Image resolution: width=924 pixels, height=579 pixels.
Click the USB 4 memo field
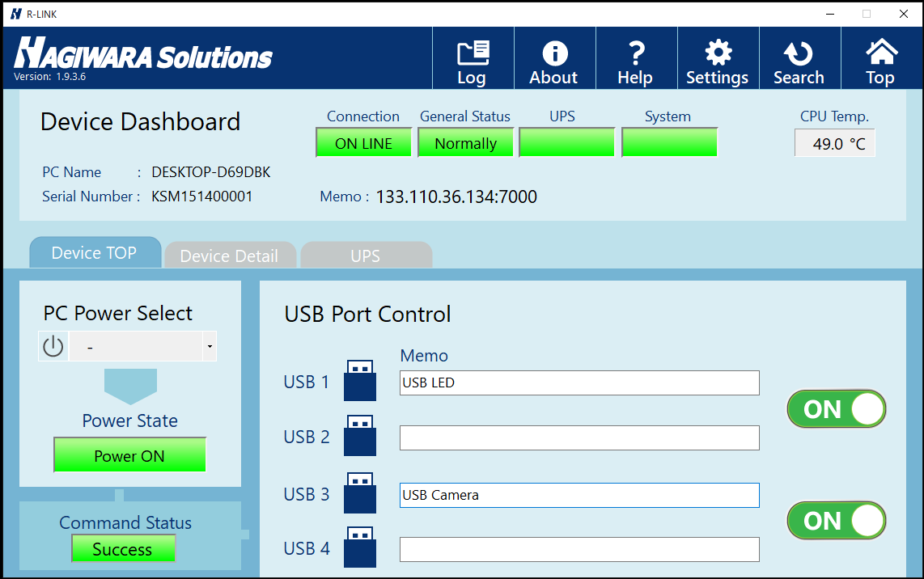(579, 550)
